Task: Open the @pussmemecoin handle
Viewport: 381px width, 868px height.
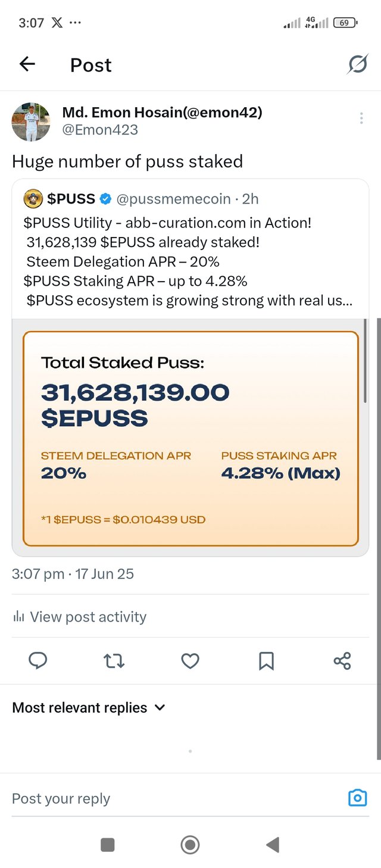Action: 173,199
